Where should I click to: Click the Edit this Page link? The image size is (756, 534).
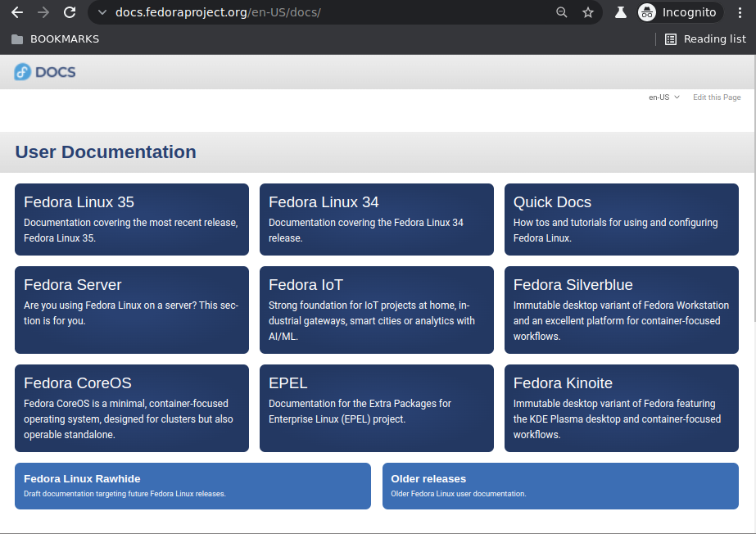pyautogui.click(x=717, y=97)
